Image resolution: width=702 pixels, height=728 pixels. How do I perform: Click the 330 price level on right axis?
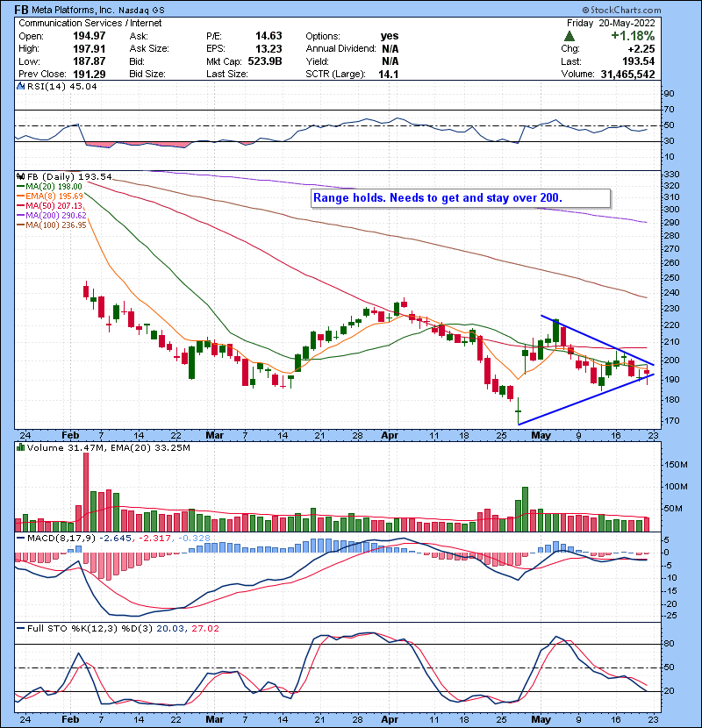point(672,175)
